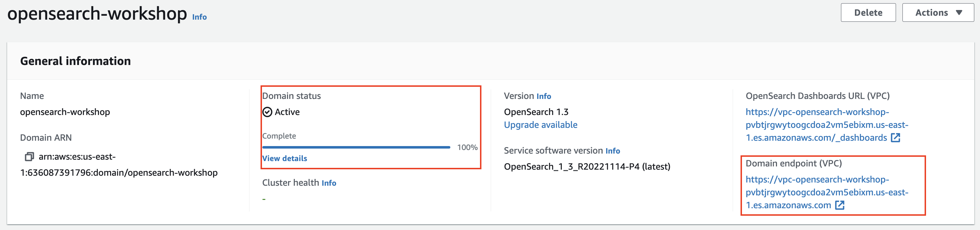
Task: Select OpenSearch_1_3_R20221114-P4 (latest) text
Action: [x=587, y=166]
